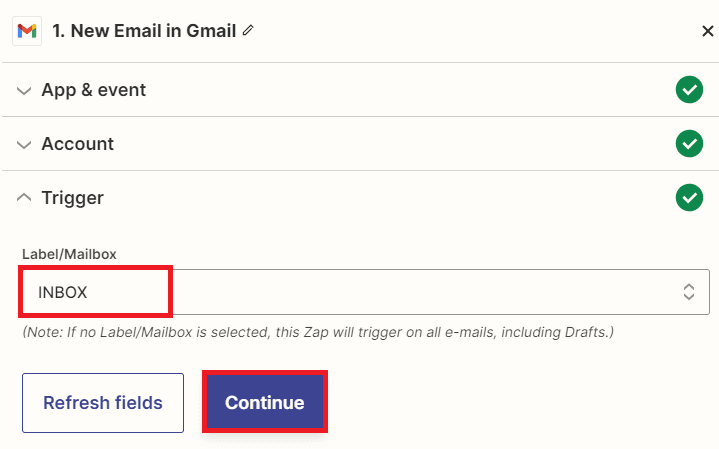
Task: Click the Trigger section header label
Action: 72,198
